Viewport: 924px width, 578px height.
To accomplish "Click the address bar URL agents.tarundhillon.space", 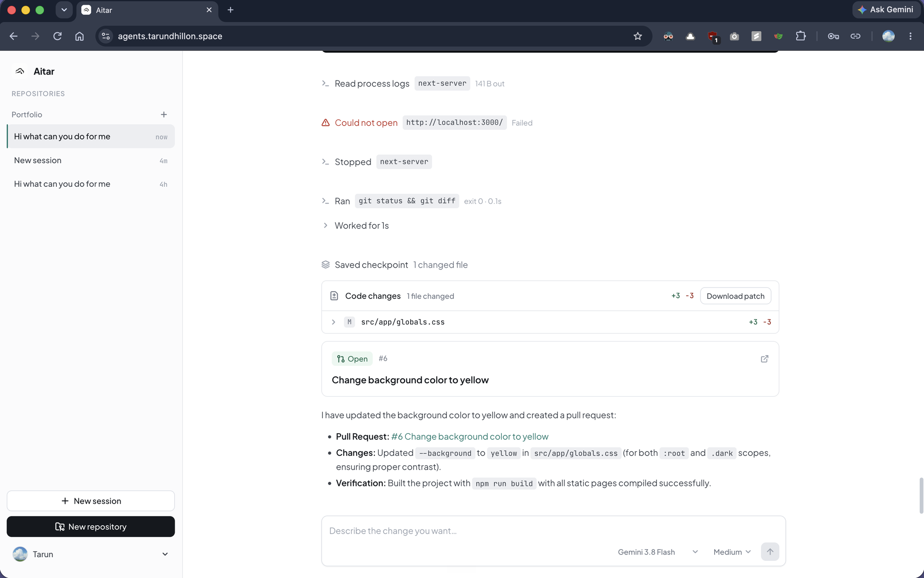I will 170,36.
